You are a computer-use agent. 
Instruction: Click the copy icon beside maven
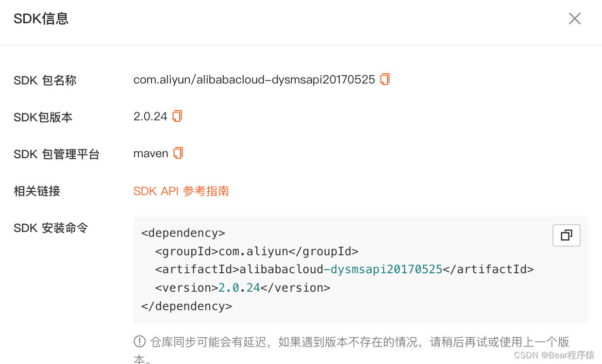(x=178, y=153)
